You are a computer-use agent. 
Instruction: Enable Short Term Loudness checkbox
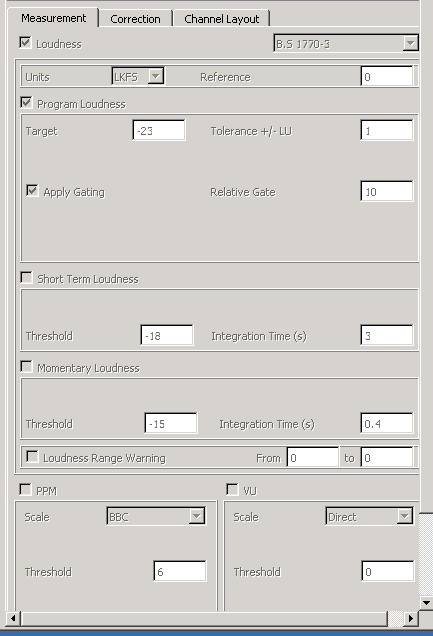[26, 278]
